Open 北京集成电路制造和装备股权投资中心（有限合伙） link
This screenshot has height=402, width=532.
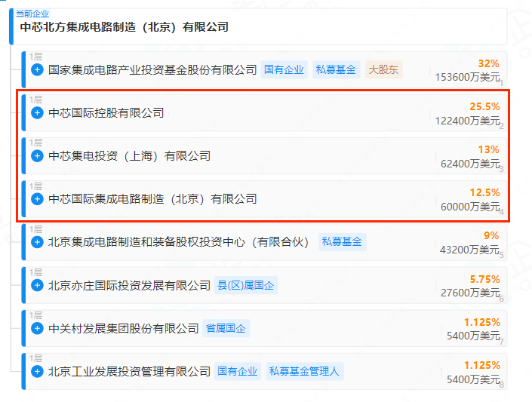point(179,242)
